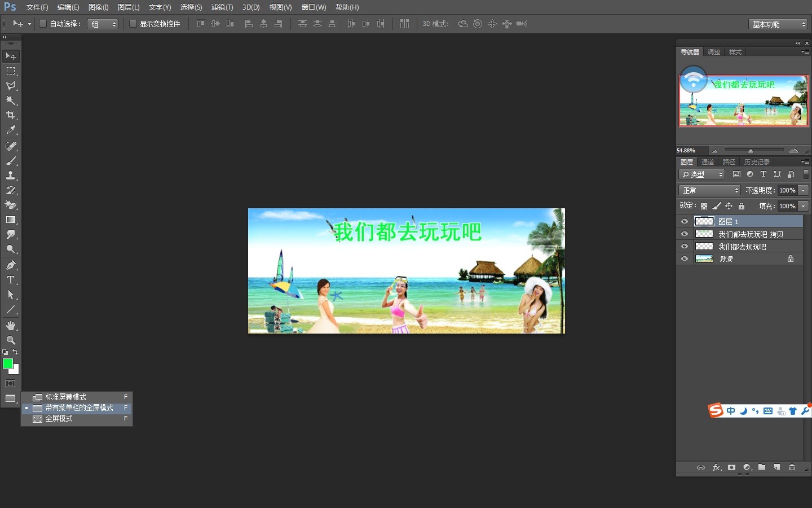The height and width of the screenshot is (508, 812).
Task: Check the 显示变换控件 checkbox
Action: pos(133,24)
